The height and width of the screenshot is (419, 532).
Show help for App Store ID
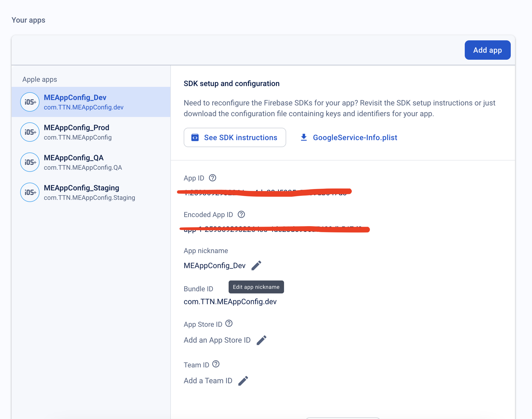pos(229,323)
